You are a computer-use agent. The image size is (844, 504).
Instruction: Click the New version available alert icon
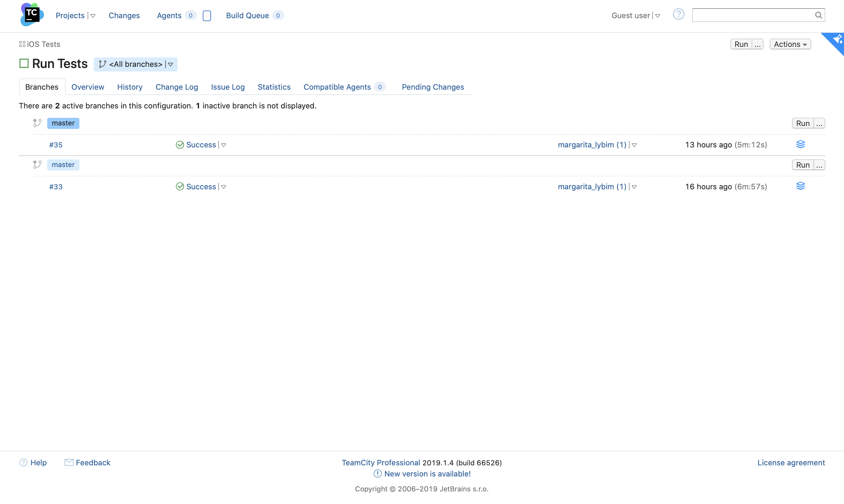pos(377,474)
